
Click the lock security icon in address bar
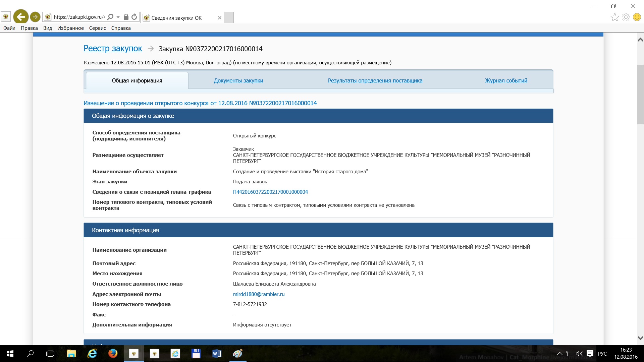coord(126,17)
